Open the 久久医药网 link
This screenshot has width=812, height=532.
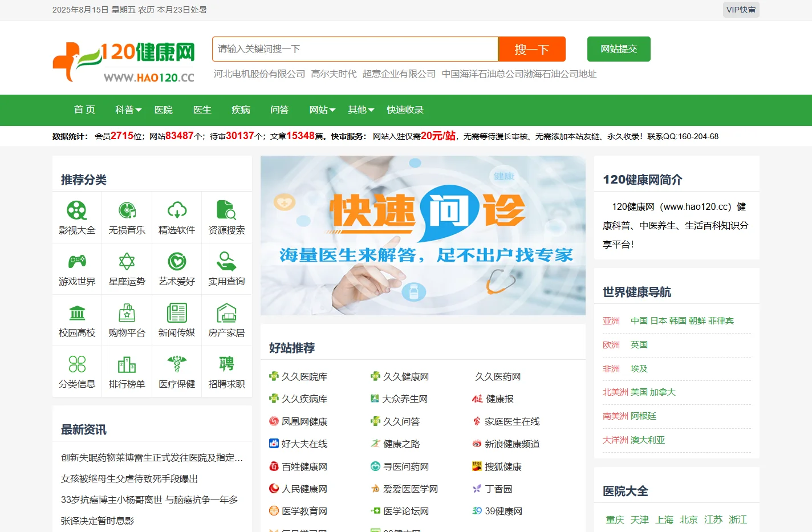(498, 377)
